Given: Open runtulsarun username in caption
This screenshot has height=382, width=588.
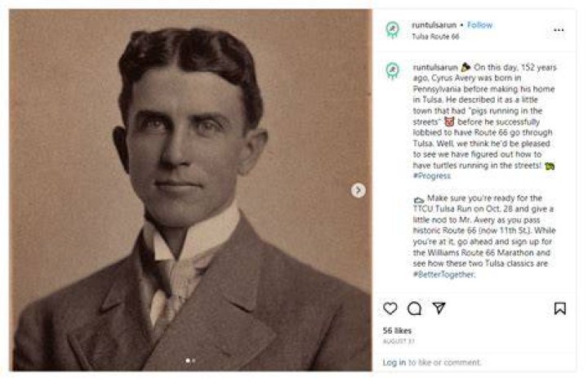Looking at the screenshot, I should [435, 68].
